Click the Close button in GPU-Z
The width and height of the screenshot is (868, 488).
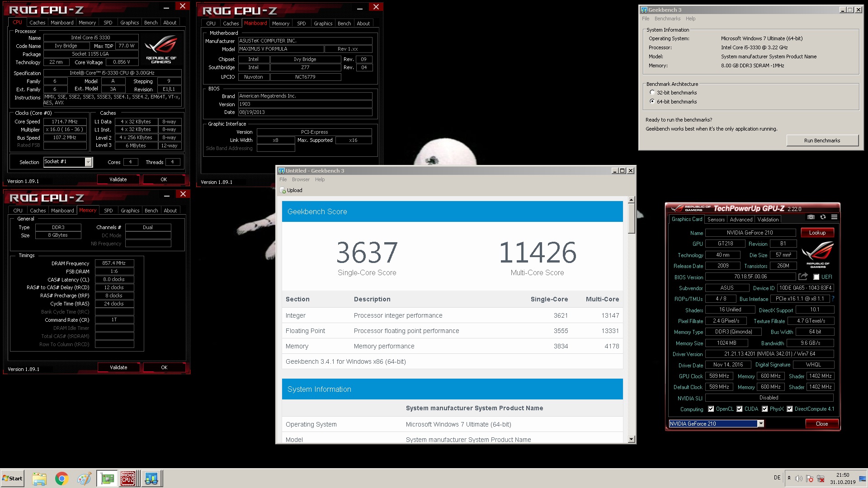[822, 424]
